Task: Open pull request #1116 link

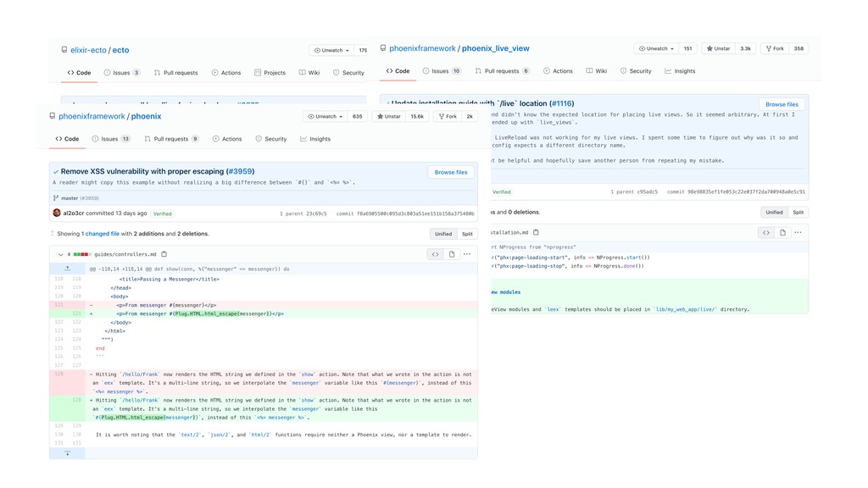Action: (563, 103)
